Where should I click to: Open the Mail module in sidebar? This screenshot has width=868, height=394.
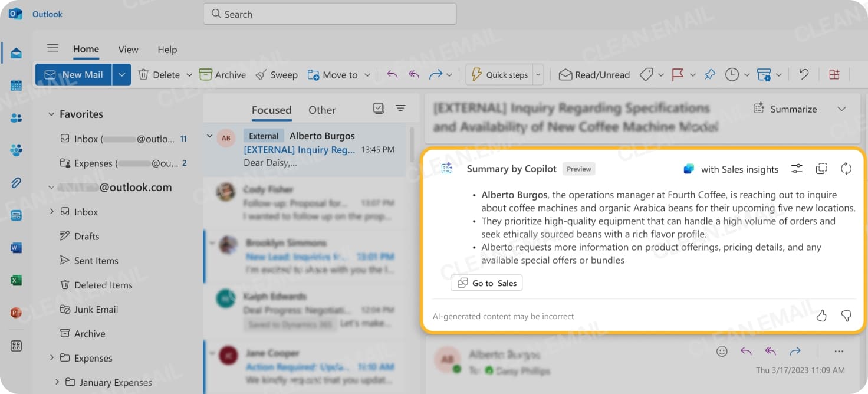point(16,54)
